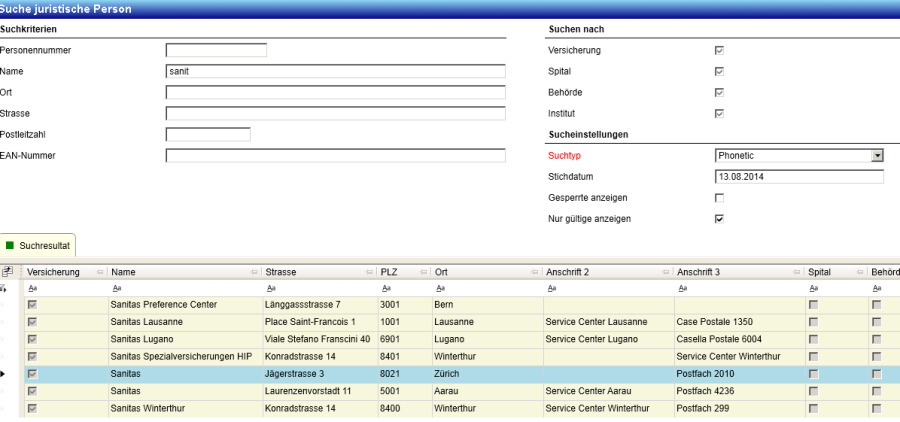Open filter operator icon under Strasse column
Viewport: 900px width, 422px height.
[x=271, y=288]
